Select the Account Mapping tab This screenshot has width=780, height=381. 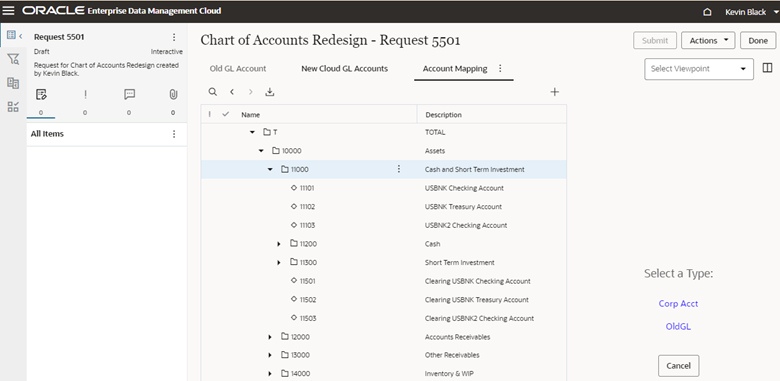click(455, 69)
